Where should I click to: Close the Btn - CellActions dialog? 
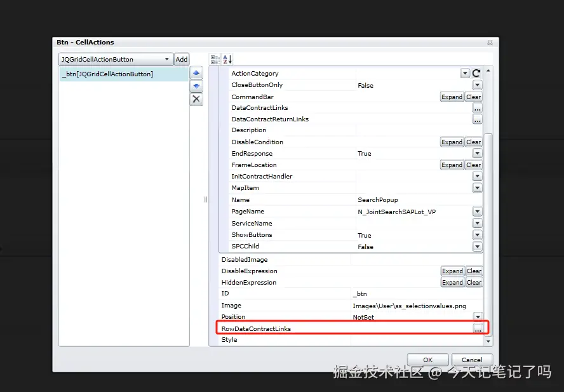tap(490, 43)
